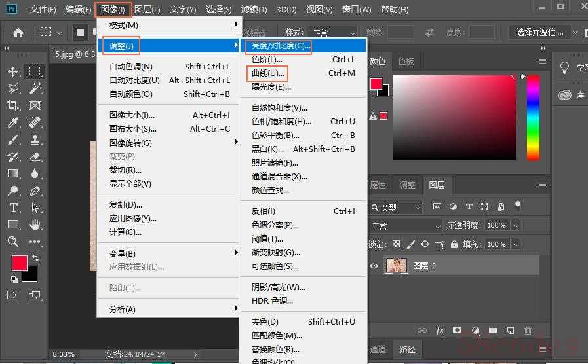Open the 不透明度 opacity dropdown arrow

point(516,225)
